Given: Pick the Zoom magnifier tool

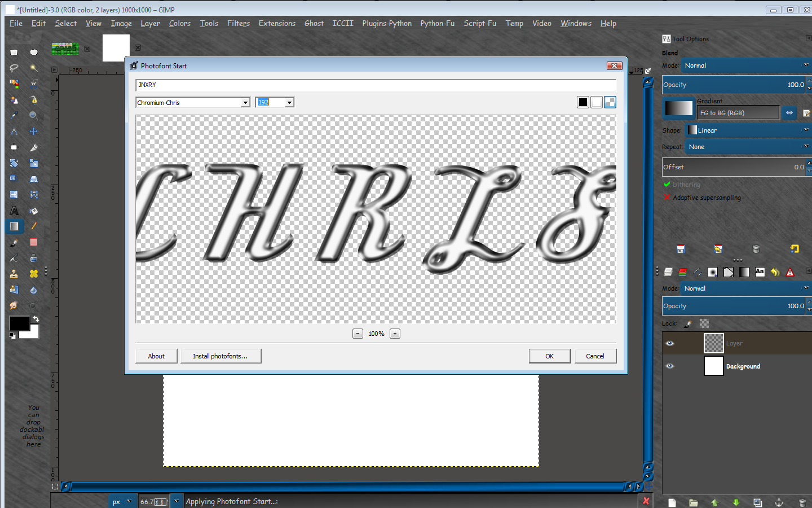Looking at the screenshot, I should click(34, 115).
